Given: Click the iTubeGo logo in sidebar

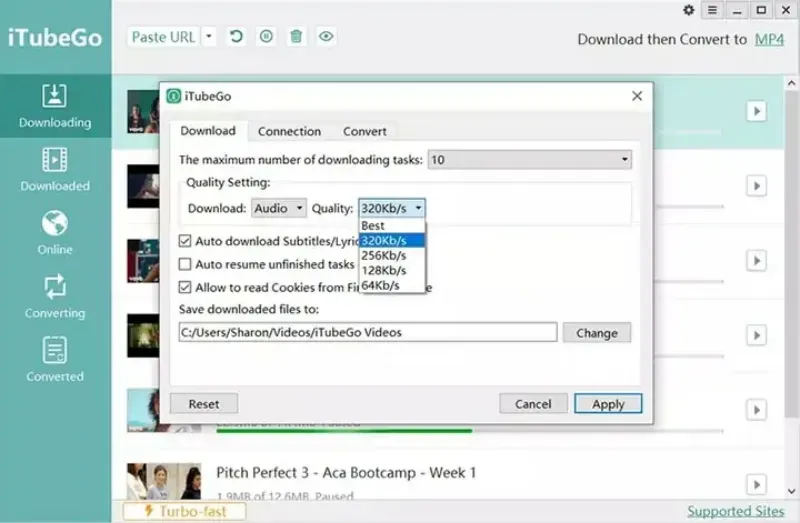Looking at the screenshot, I should (x=55, y=38).
